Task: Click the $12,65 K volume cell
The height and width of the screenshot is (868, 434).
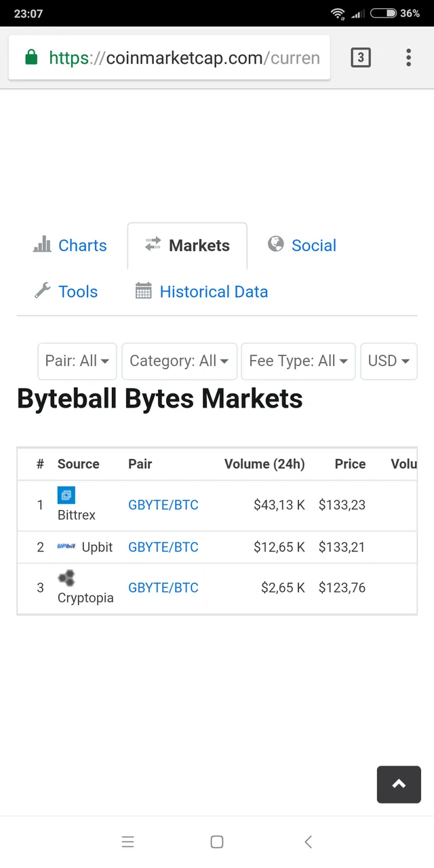Action: pos(279,547)
